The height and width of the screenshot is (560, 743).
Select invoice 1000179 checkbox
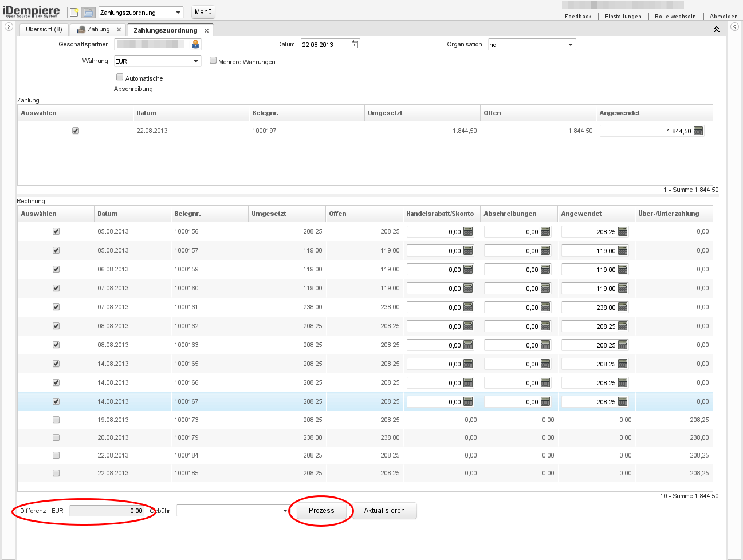point(56,437)
